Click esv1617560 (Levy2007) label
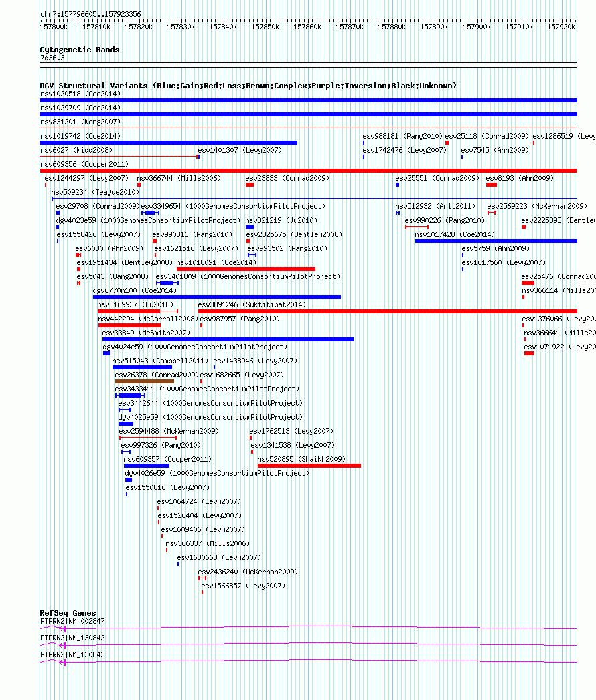Viewport: 596px width, 700px height. 504,262
